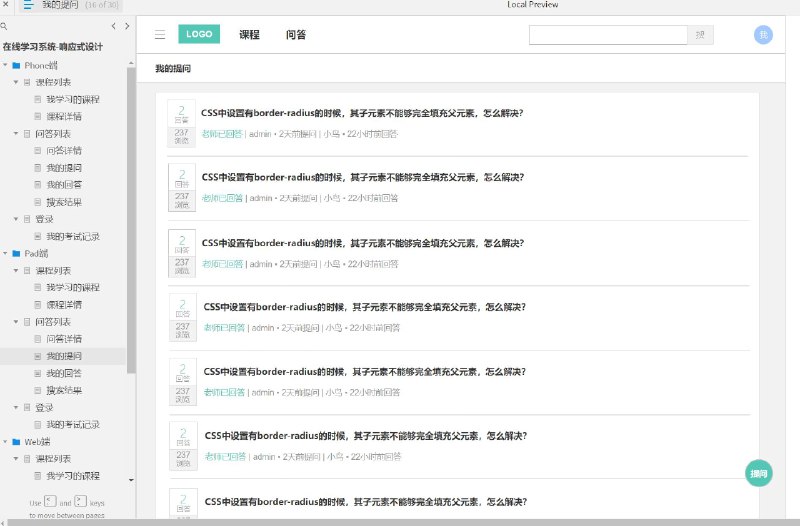Viewport: 800px width, 526px height.
Task: Click the Local Preview title text
Action: pos(532,5)
